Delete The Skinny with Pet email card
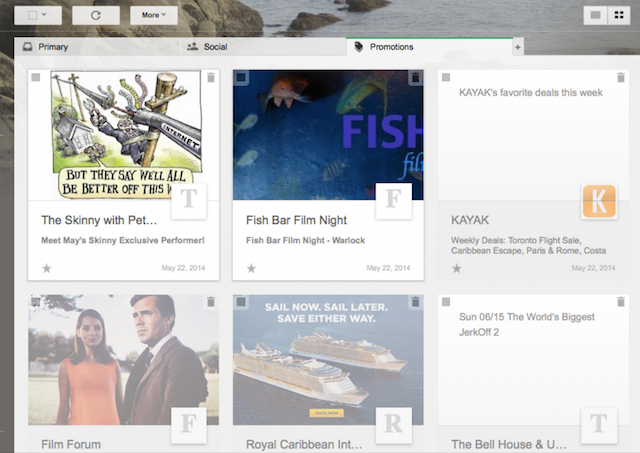Screen dimensions: 640x453 coord(211,77)
